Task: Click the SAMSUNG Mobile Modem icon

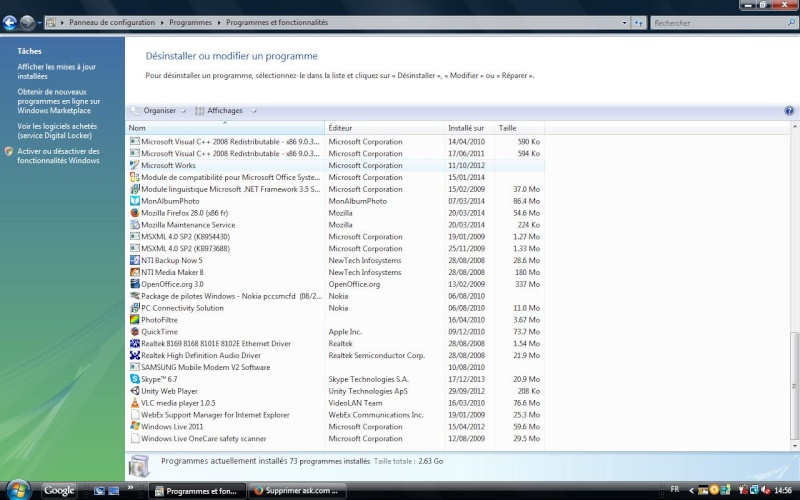Action: (x=135, y=367)
